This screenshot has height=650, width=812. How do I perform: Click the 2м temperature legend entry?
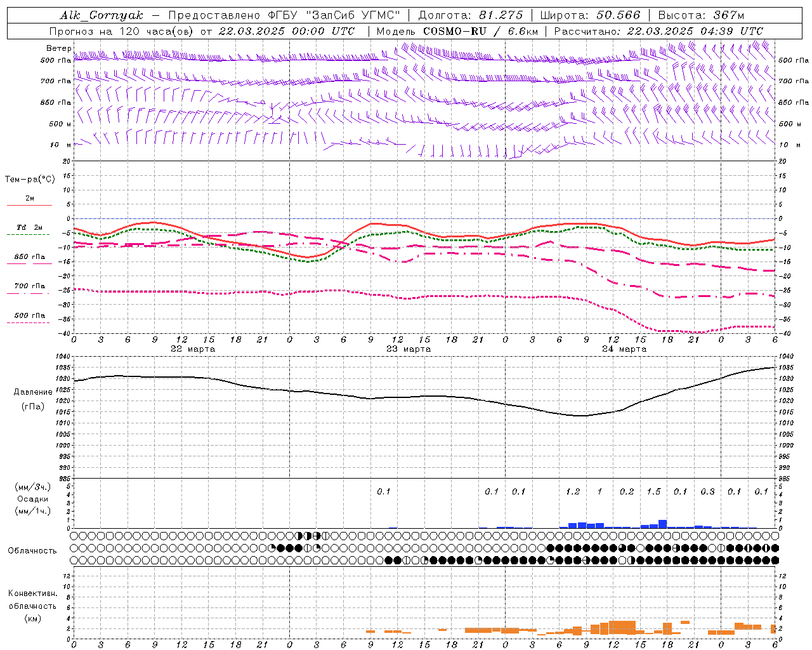[30, 199]
